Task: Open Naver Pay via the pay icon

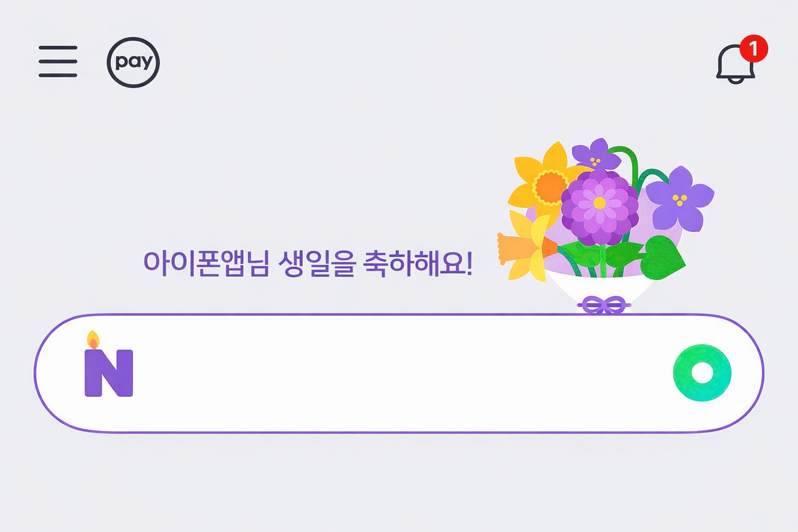Action: point(133,62)
